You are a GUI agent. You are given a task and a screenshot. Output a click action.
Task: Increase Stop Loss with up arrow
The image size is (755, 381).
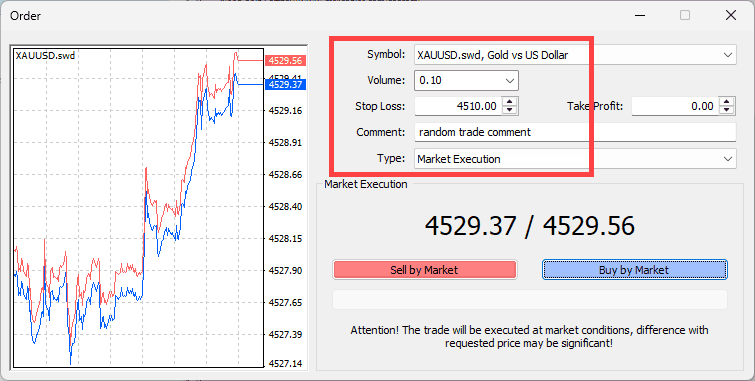click(x=509, y=101)
